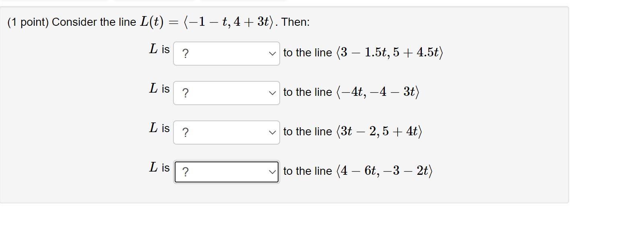
Task: Click the text ⟨4 − 6t, −3 − 2t⟩
Action: [x=384, y=171]
